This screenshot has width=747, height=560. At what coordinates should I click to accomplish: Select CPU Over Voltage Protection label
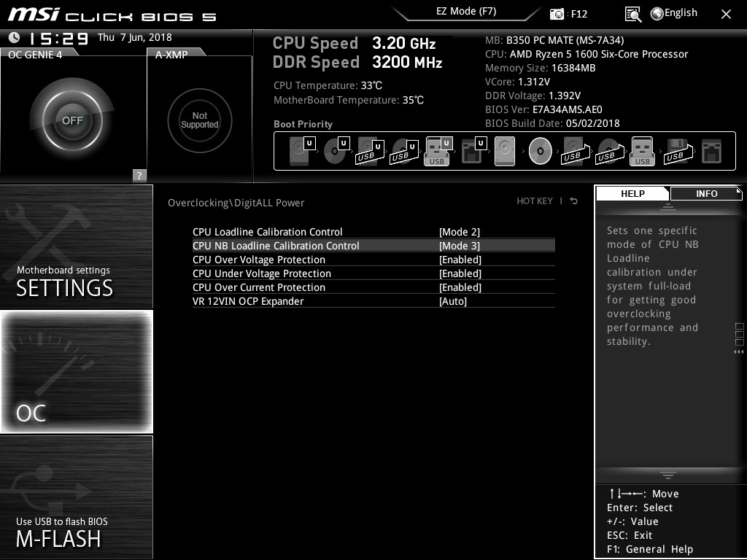point(259,260)
